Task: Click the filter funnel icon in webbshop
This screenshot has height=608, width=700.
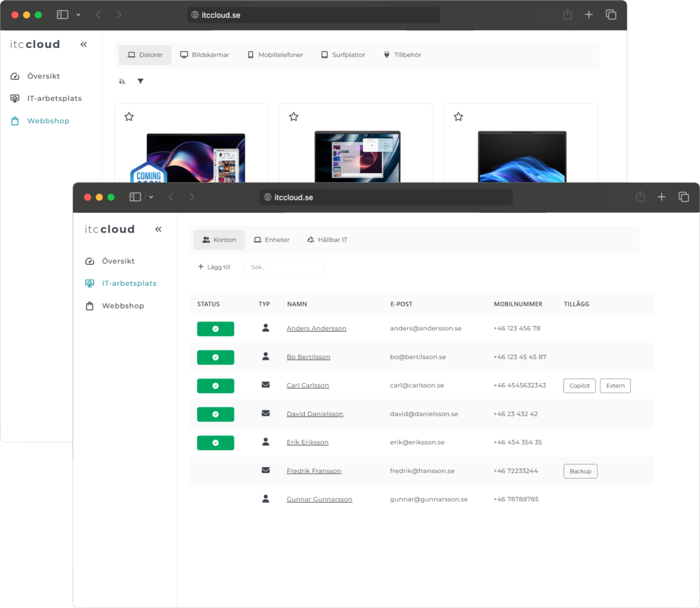Action: point(140,81)
